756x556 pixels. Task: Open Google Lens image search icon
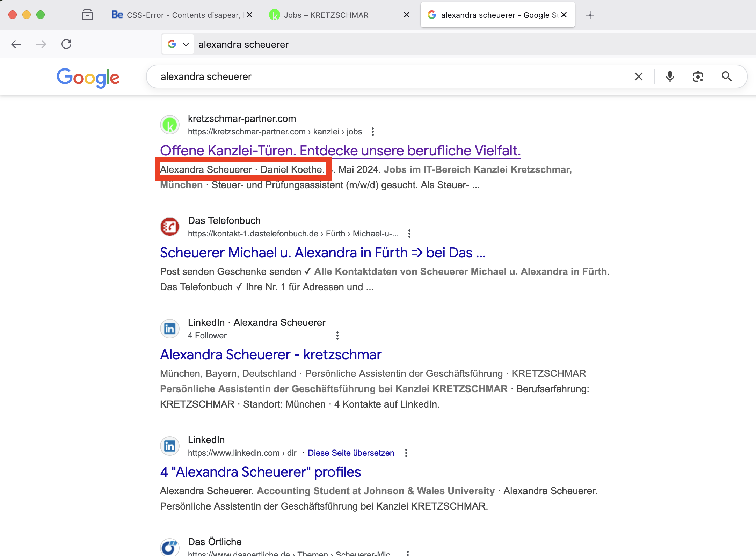pos(698,76)
